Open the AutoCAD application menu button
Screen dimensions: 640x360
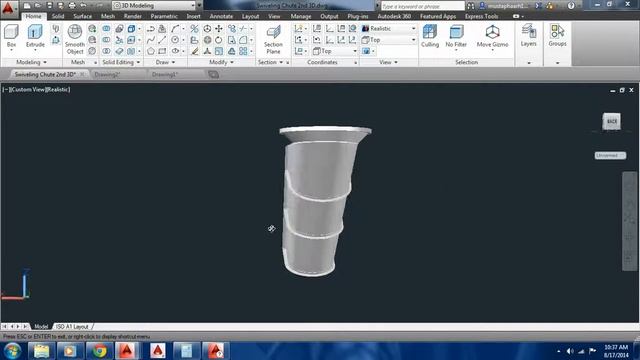8,8
